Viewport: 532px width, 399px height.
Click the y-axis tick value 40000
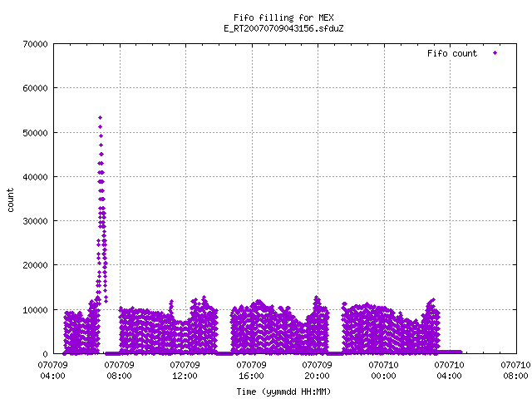pos(35,177)
